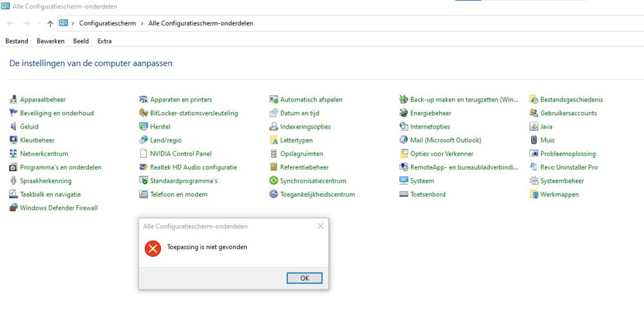Open the Geluid speaker icon
This screenshot has width=644, height=332.
click(13, 126)
